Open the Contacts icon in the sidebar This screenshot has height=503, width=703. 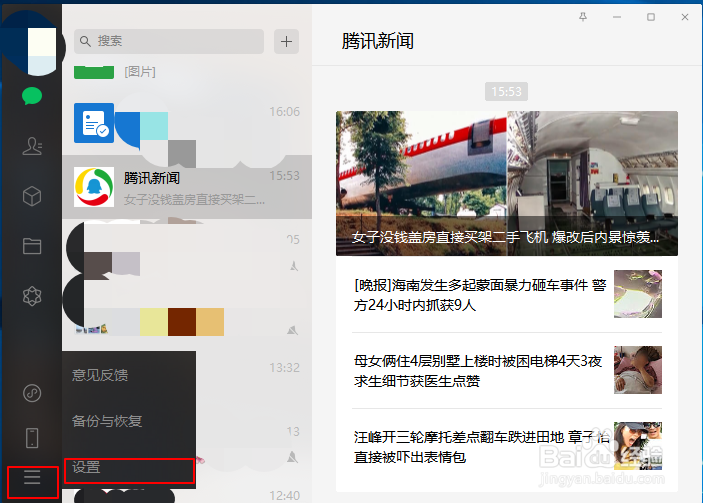coord(32,146)
